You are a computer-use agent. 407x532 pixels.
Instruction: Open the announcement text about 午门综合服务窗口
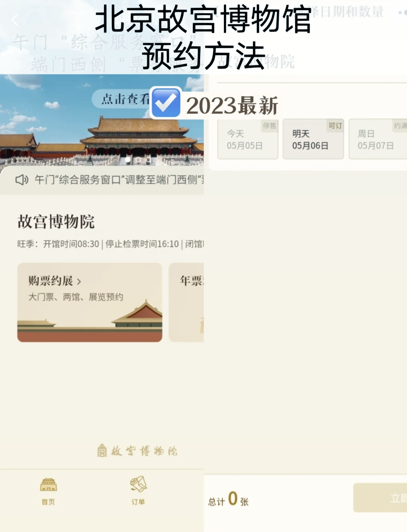(119, 180)
